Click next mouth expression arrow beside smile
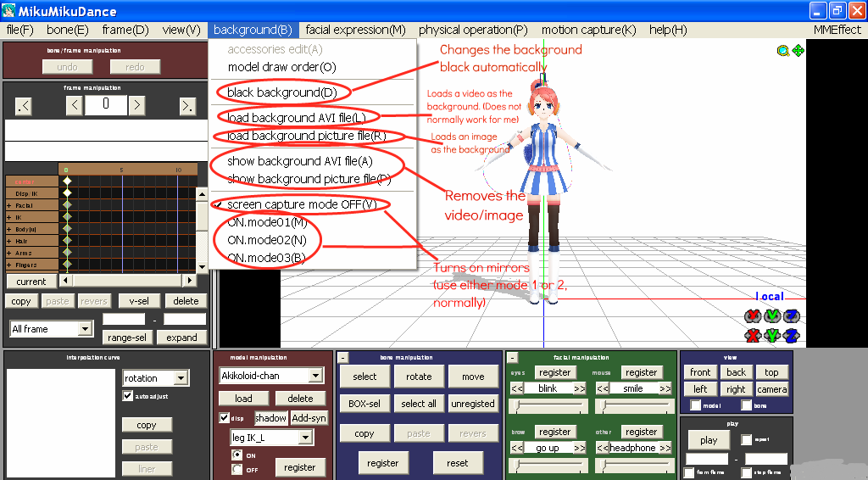Image resolution: width=868 pixels, height=480 pixels. [x=665, y=388]
